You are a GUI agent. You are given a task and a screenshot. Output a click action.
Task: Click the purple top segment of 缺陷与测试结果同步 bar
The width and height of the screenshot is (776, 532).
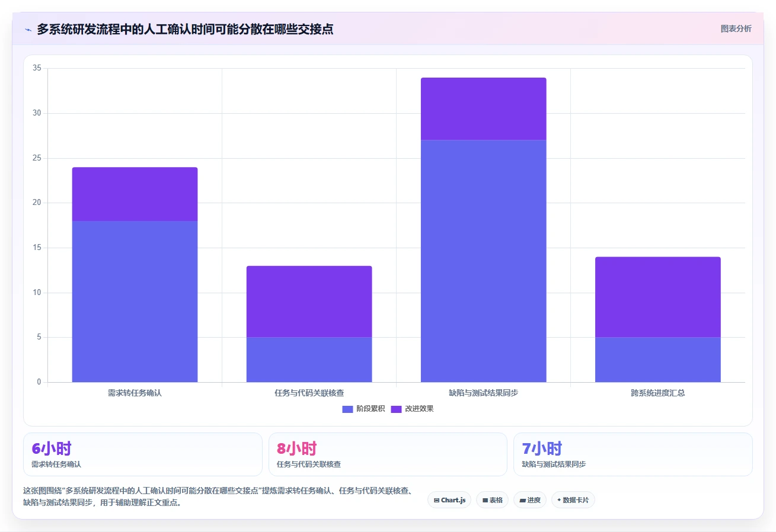tap(483, 109)
